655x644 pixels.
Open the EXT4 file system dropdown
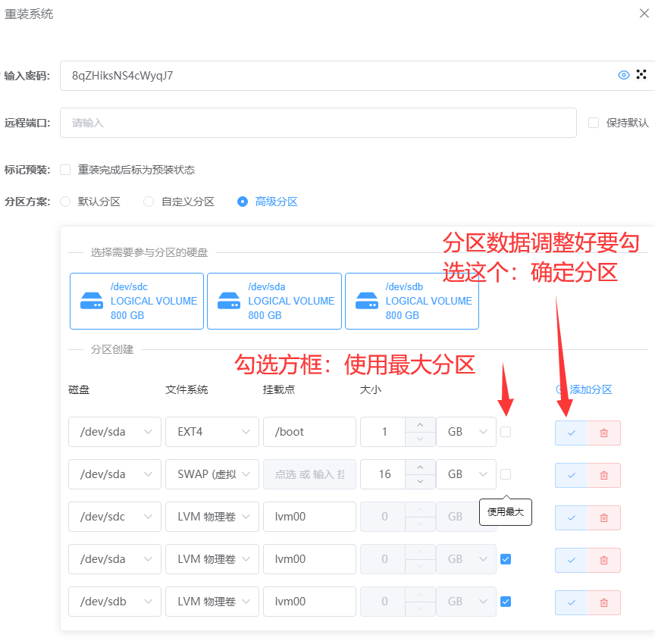tap(212, 432)
